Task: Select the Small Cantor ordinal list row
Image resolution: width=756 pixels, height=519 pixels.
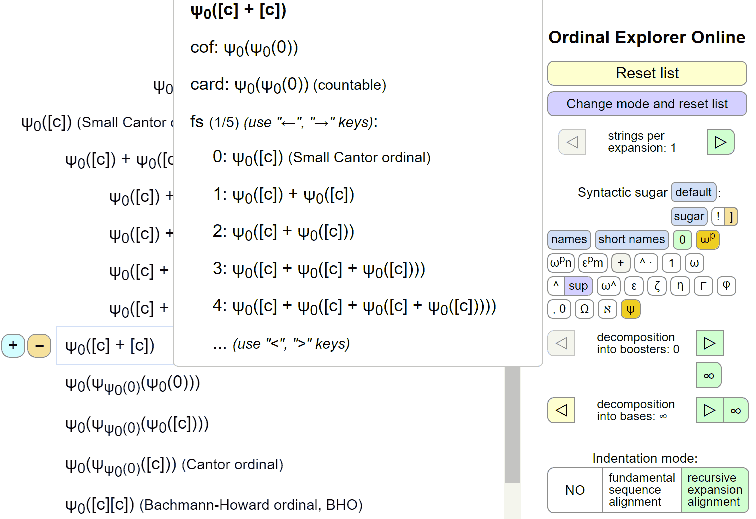Action: click(x=96, y=123)
